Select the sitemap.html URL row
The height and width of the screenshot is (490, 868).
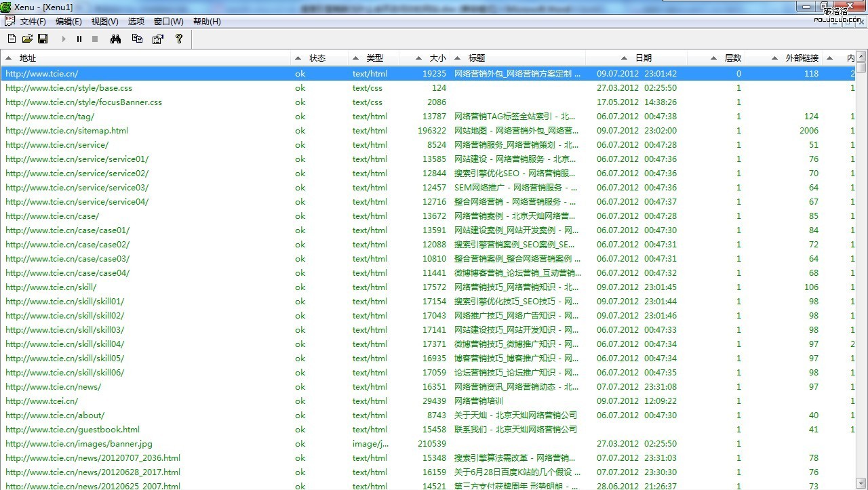pyautogui.click(x=66, y=131)
